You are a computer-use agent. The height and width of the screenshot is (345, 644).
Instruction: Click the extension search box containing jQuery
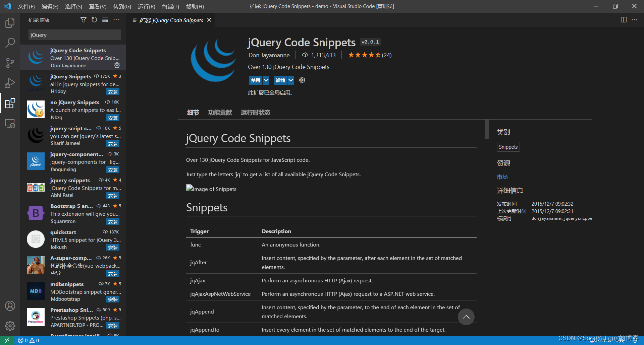(74, 35)
